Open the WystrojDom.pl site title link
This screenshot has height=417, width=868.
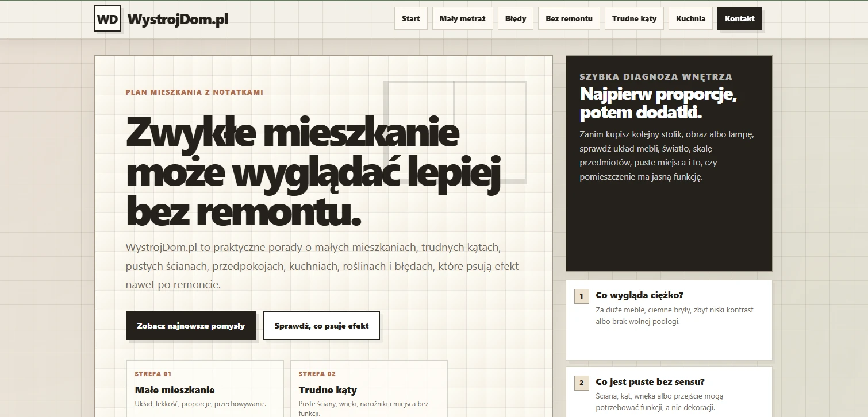coord(178,19)
